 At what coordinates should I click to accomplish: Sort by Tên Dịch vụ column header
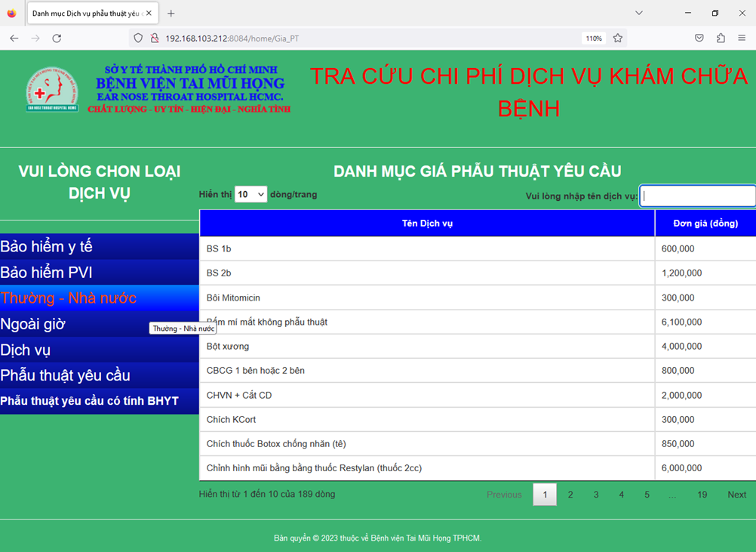427,223
